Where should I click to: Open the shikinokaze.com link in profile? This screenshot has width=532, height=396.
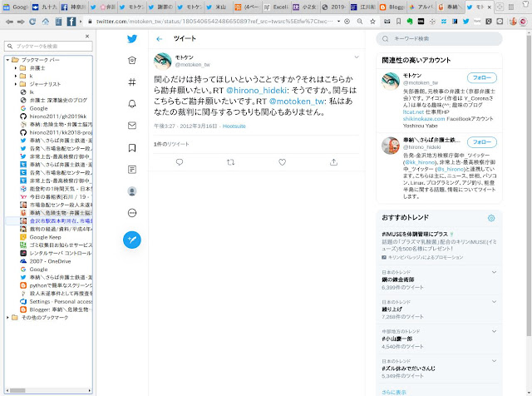click(424, 119)
